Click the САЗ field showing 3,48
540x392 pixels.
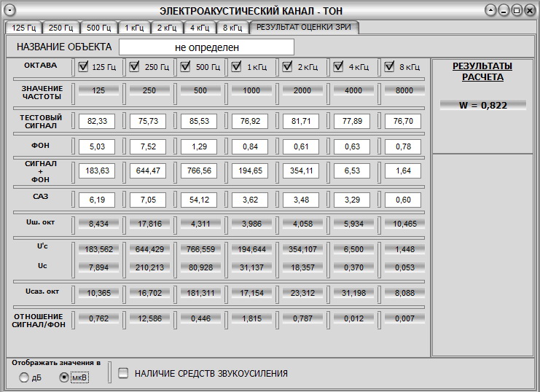click(301, 197)
